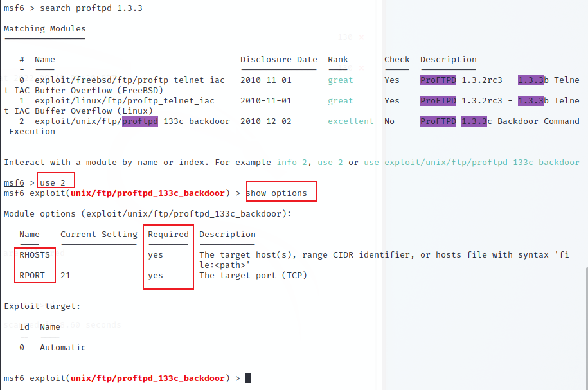Click the 'No' check value
This screenshot has height=390, width=588.
pos(389,121)
